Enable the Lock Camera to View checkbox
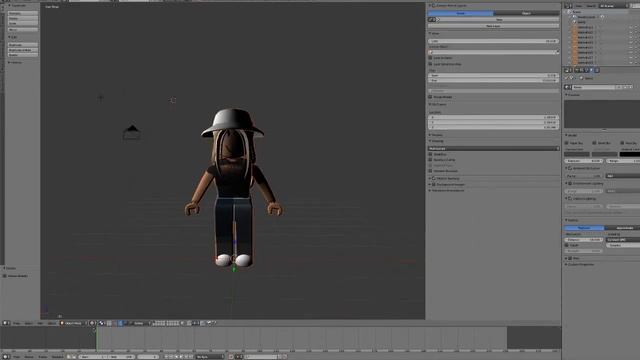The height and width of the screenshot is (360, 640). 430,64
